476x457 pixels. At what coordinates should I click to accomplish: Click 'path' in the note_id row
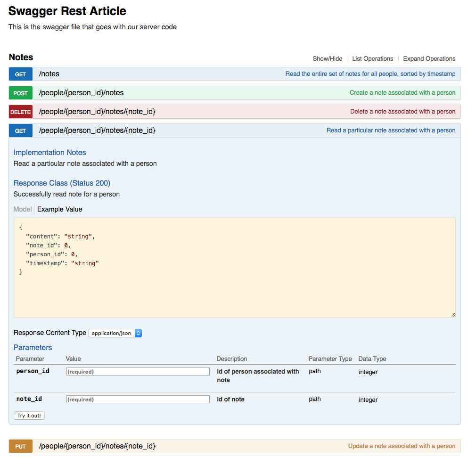(315, 400)
